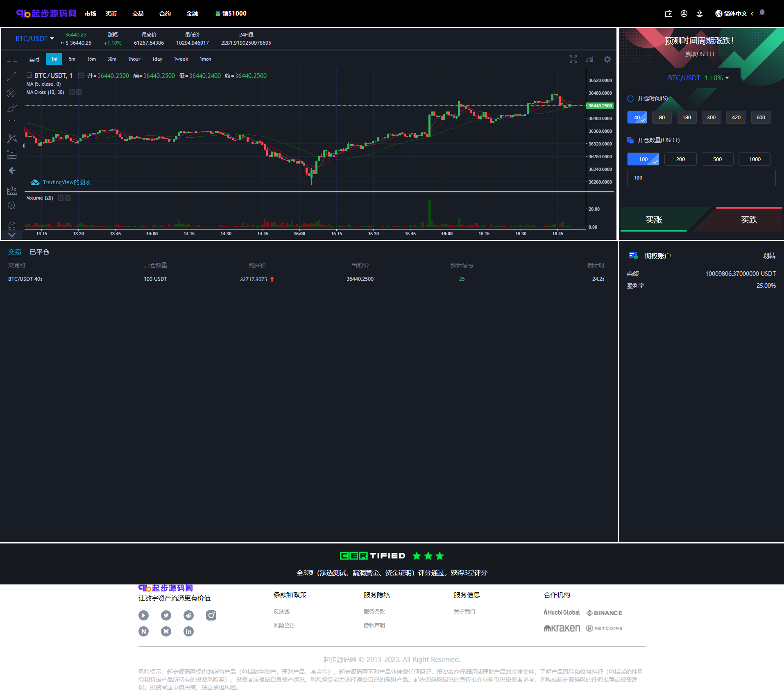
Task: Open the YouTube social icon
Action: tap(143, 615)
